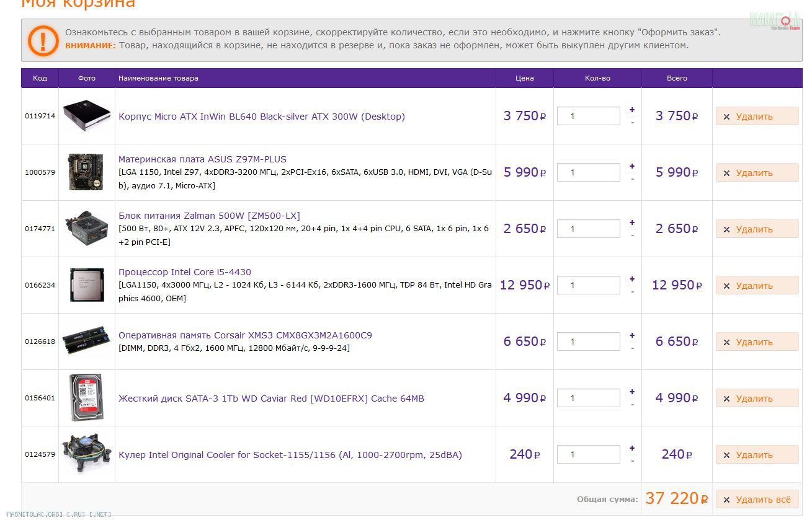This screenshot has height=520, width=812.
Task: Decrease quantity for ASUS Z97M-PLUS motherboard
Action: point(632,178)
